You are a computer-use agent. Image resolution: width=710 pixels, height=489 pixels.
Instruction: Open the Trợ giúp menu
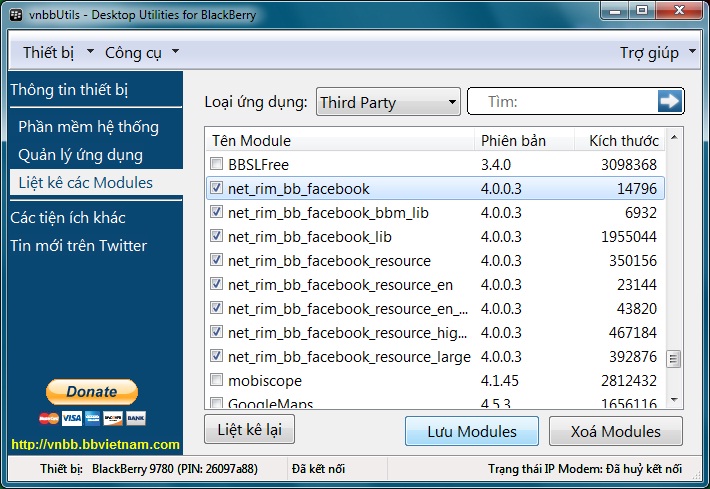[657, 53]
